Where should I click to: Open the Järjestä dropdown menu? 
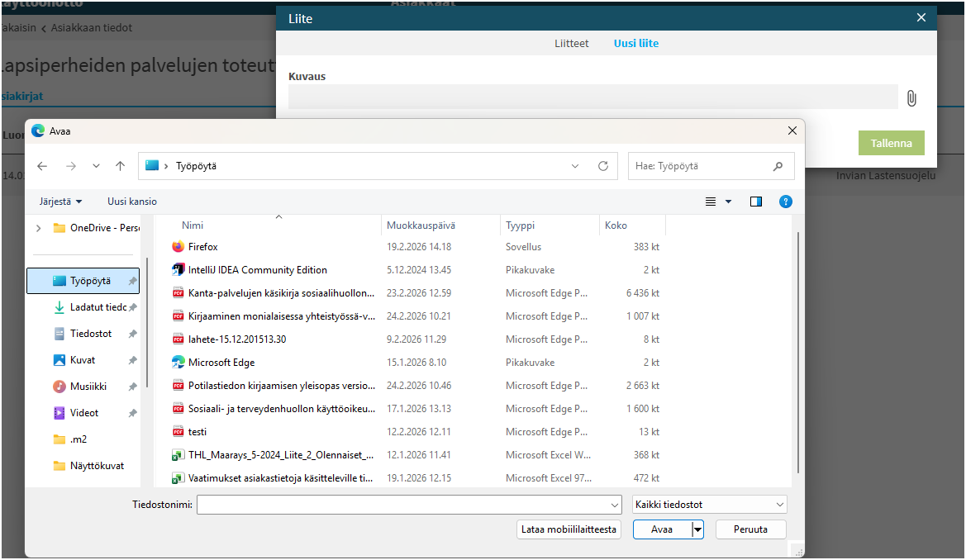pyautogui.click(x=60, y=202)
